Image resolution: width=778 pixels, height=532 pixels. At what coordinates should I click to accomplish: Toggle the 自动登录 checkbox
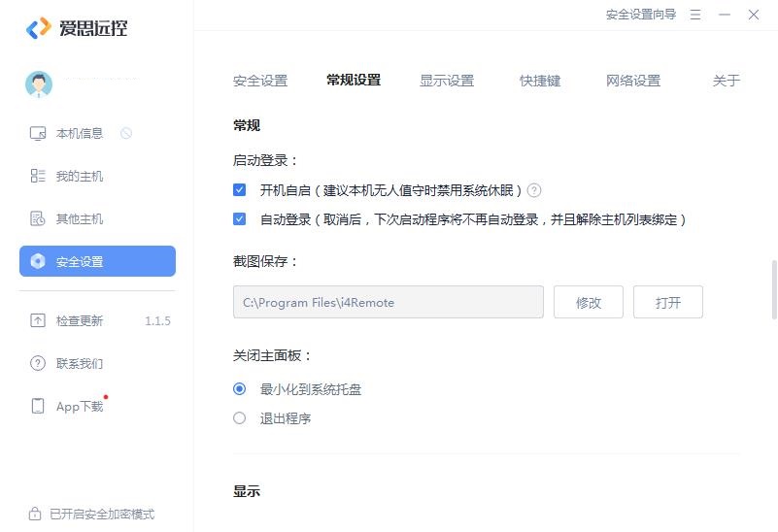[239, 219]
